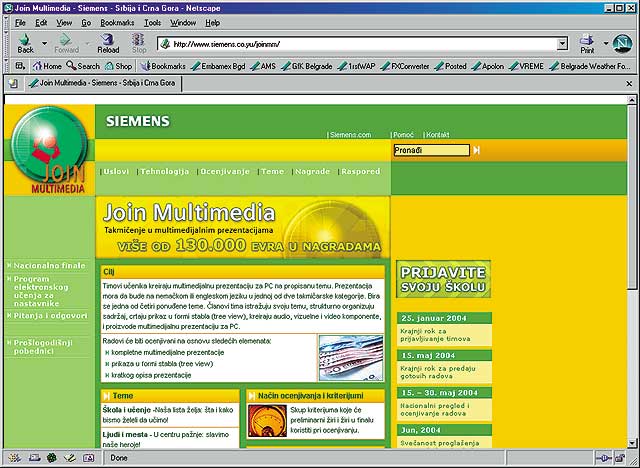The height and width of the screenshot is (468, 640).
Task: Click the page scrollbar up arrow
Action: [x=631, y=99]
